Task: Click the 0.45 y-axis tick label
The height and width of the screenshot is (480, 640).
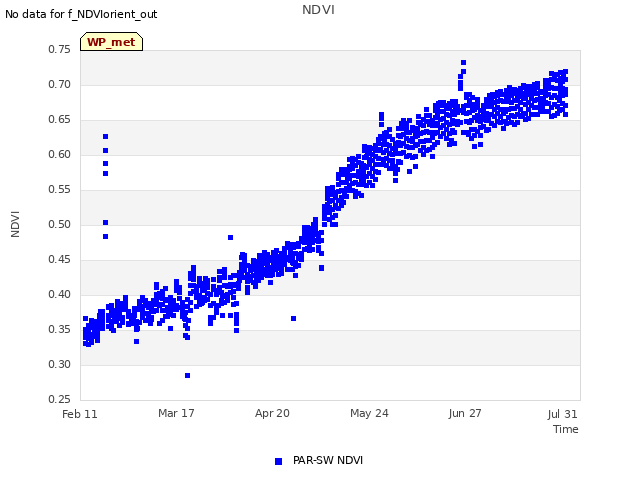Action: pyautogui.click(x=59, y=260)
